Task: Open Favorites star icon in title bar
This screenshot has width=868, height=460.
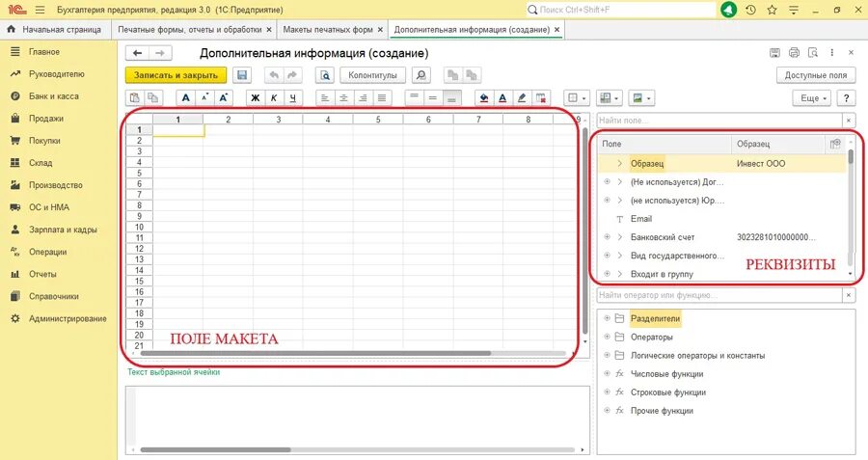Action: click(773, 10)
